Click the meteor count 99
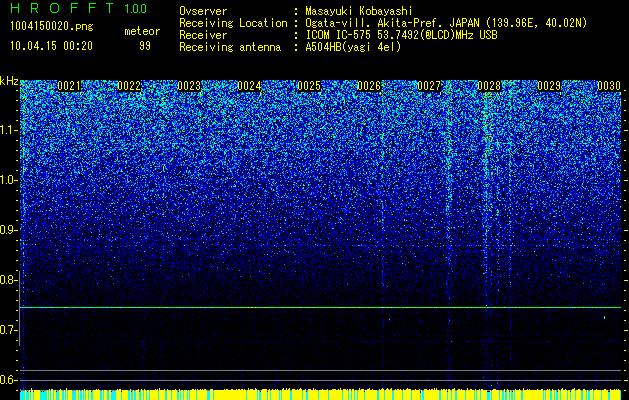This screenshot has width=629, height=400. click(x=145, y=46)
